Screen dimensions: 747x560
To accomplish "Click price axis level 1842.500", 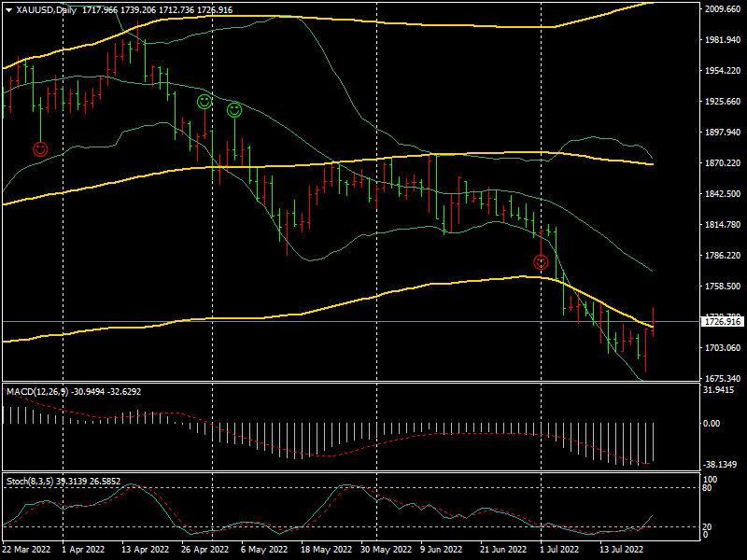I will pos(723,194).
